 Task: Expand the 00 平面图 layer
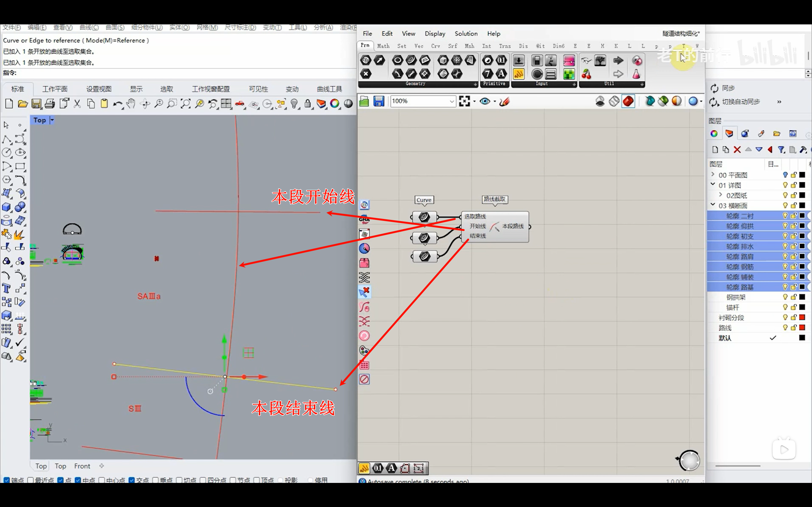(713, 175)
